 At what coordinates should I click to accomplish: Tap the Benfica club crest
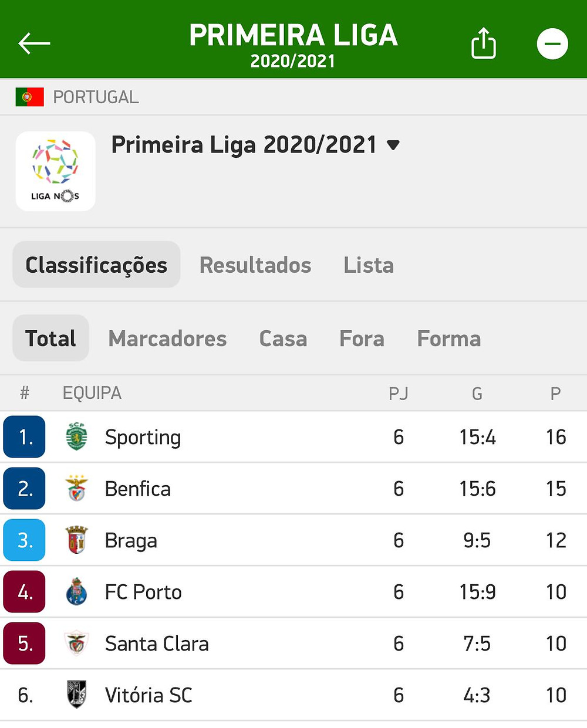tap(76, 488)
